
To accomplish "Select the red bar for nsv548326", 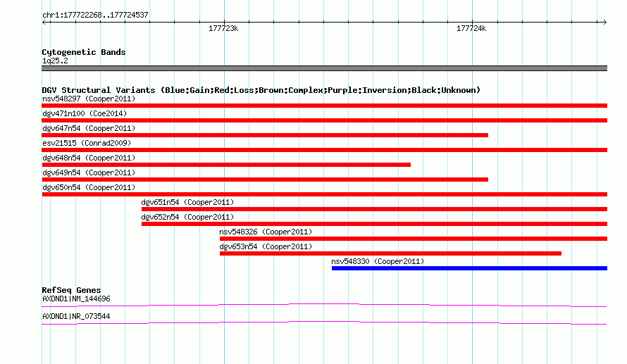I will click(414, 239).
